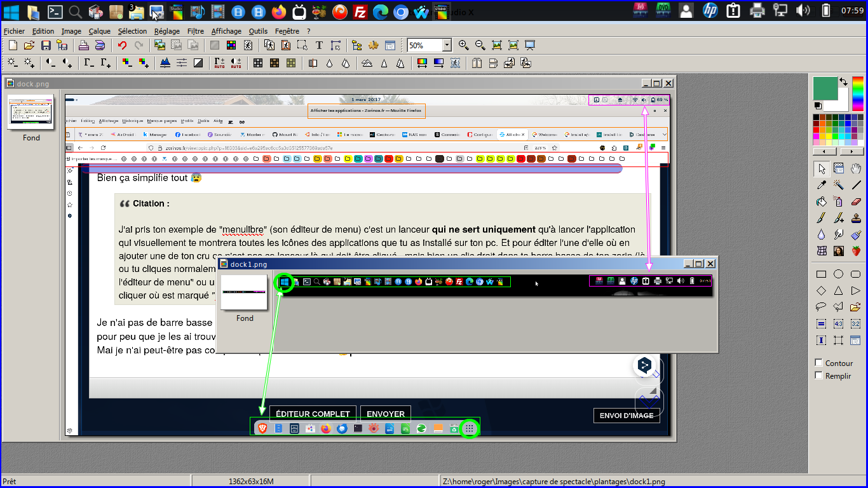The height and width of the screenshot is (488, 868).
Task: Select the Paint Bucket fill tool
Action: [x=822, y=201]
